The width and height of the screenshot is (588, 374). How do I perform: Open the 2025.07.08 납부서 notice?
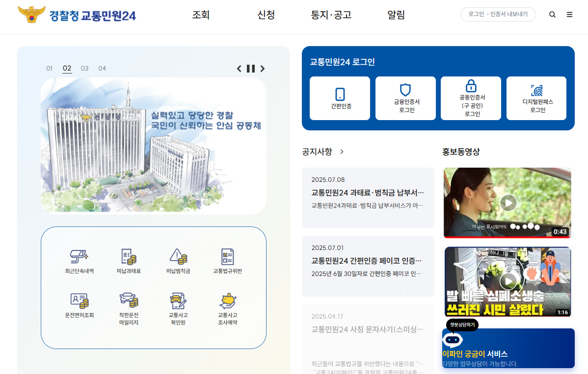tap(368, 193)
